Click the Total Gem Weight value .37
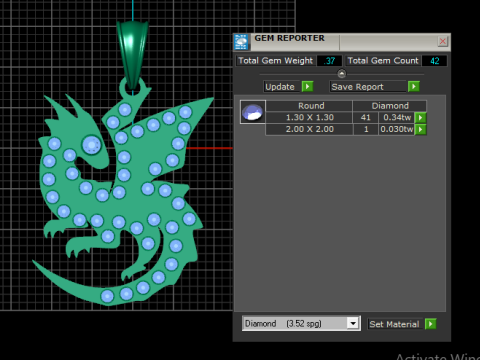Viewport: 480px width, 360px height. [x=329, y=61]
